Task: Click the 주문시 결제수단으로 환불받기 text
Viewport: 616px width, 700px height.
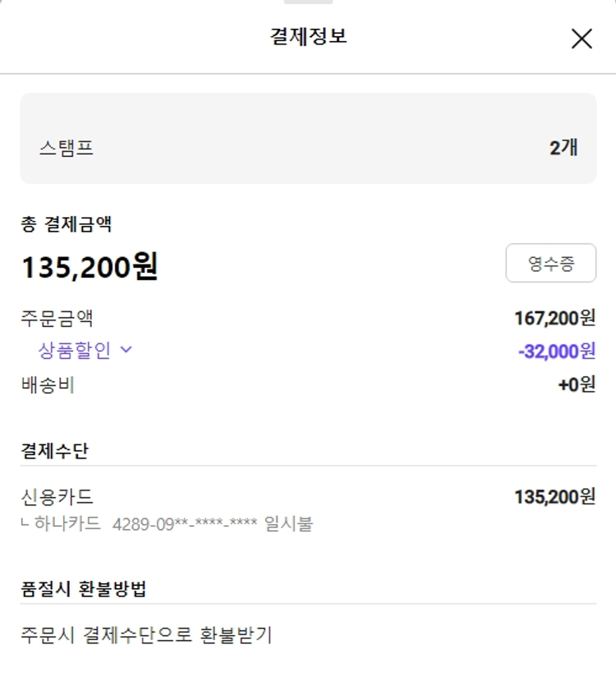Action: (146, 634)
